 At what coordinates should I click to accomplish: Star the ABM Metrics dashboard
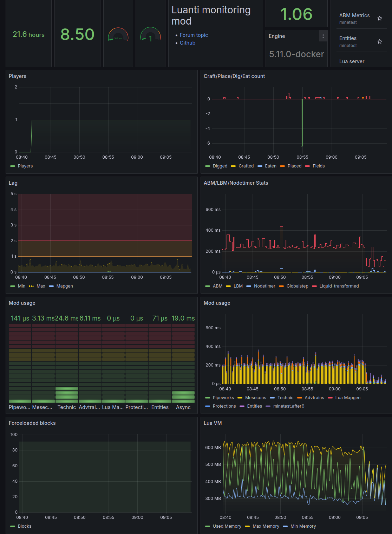[x=379, y=18]
